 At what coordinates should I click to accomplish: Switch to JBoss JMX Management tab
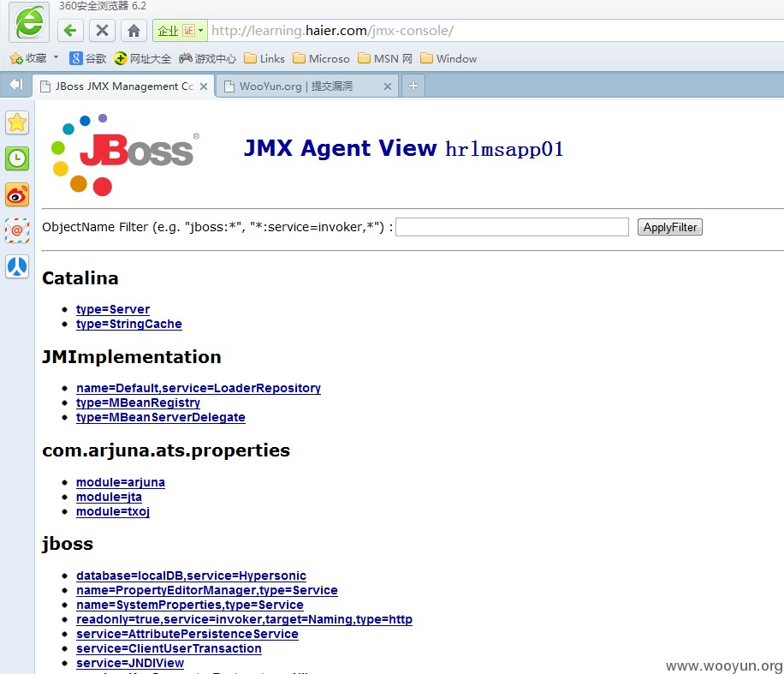tap(123, 86)
